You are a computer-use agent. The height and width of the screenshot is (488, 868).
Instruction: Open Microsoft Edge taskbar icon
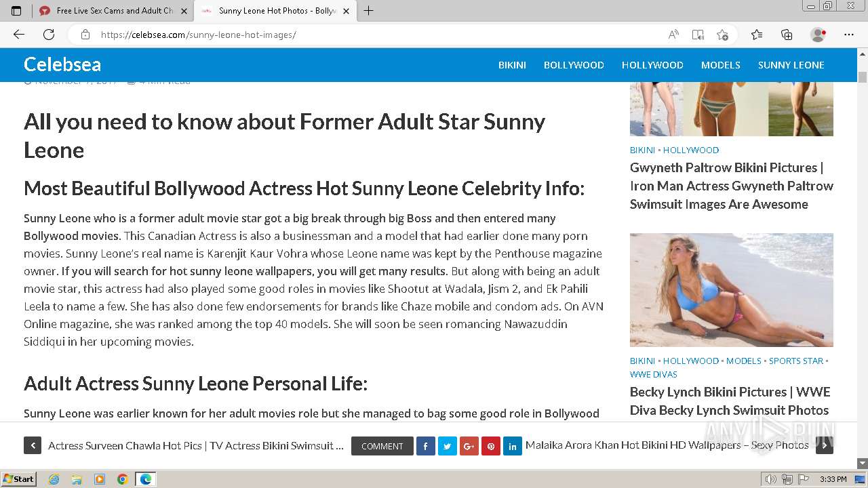(x=145, y=479)
